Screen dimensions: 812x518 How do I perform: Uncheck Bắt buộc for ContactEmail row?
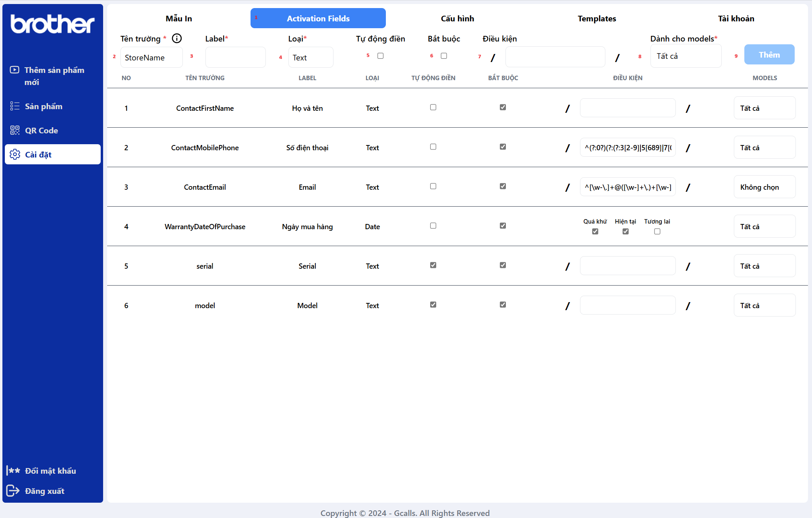coord(503,186)
